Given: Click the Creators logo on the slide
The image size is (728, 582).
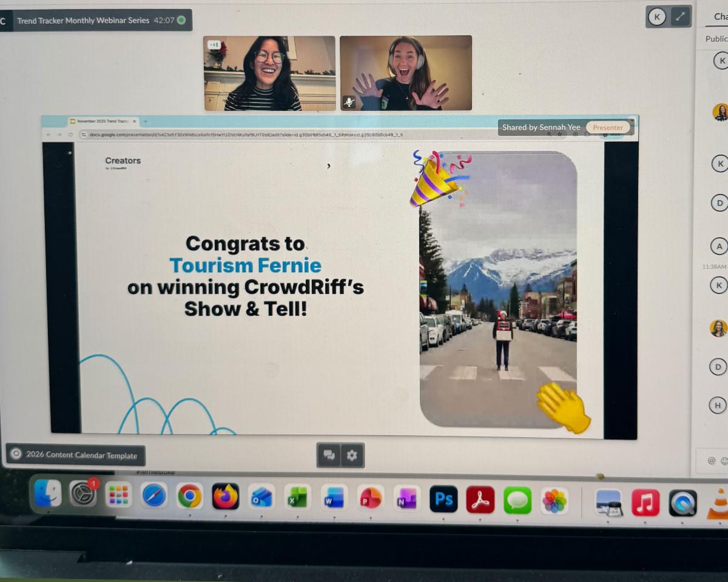Looking at the screenshot, I should coord(123,162).
